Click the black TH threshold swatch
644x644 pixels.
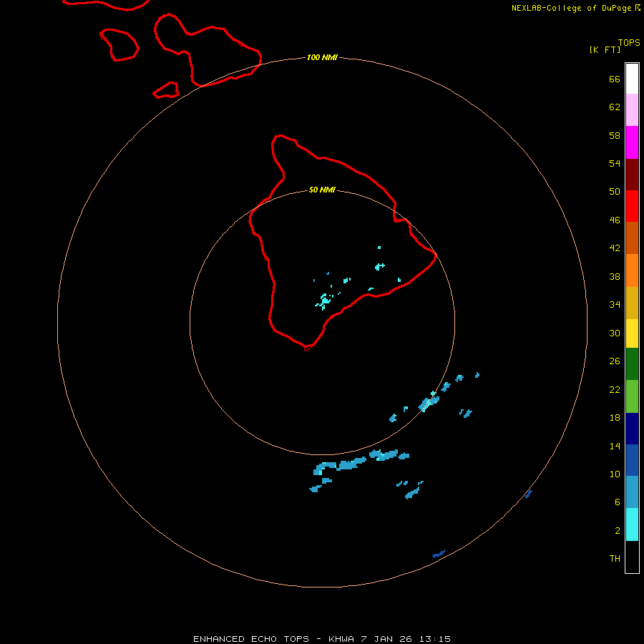632,557
